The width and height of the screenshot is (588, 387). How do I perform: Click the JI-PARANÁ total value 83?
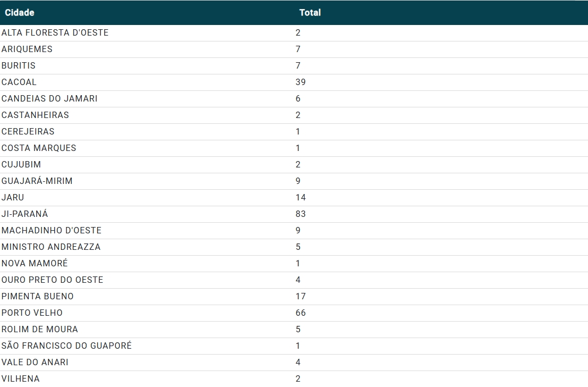coord(301,214)
